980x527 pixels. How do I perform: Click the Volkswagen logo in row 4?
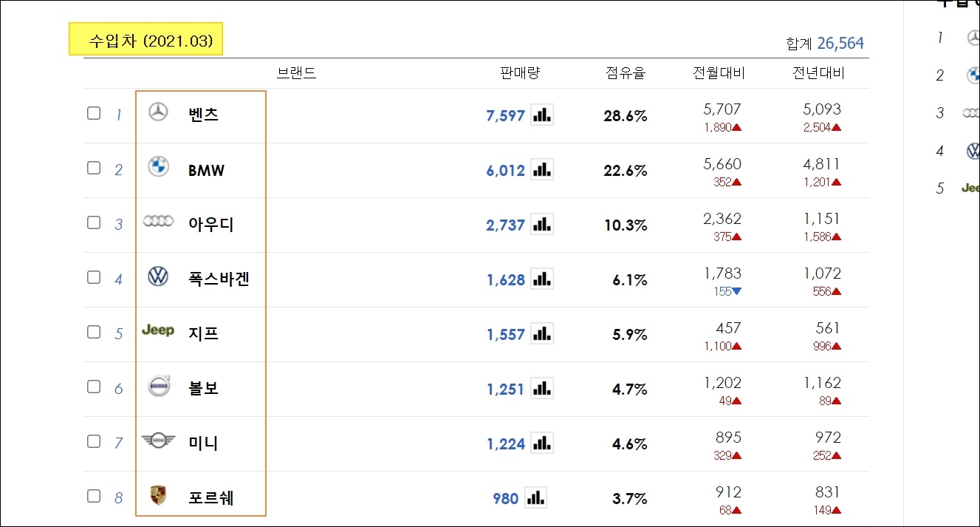(158, 276)
